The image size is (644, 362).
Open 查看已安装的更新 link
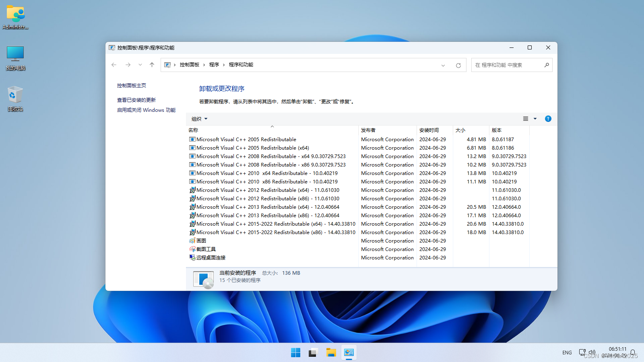click(x=136, y=100)
